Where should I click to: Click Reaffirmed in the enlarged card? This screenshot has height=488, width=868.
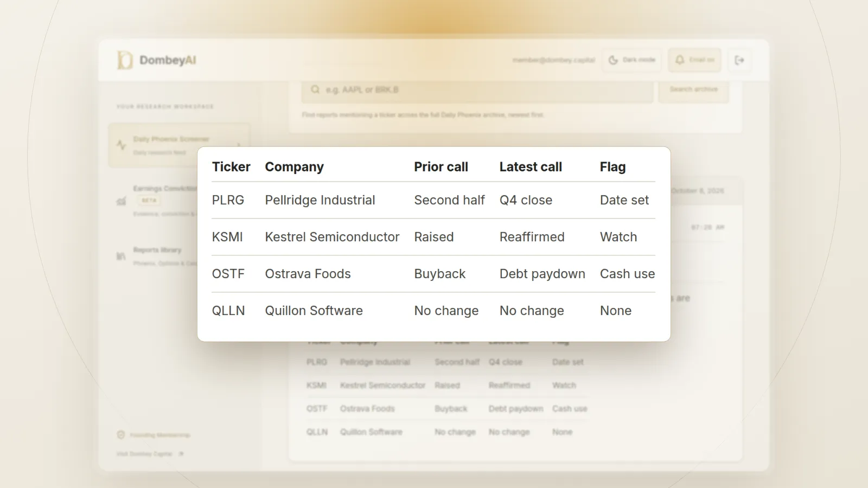click(532, 237)
